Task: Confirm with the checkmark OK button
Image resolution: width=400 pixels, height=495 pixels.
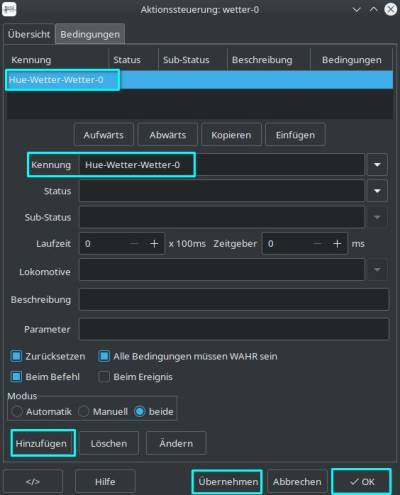Action: coord(362,481)
